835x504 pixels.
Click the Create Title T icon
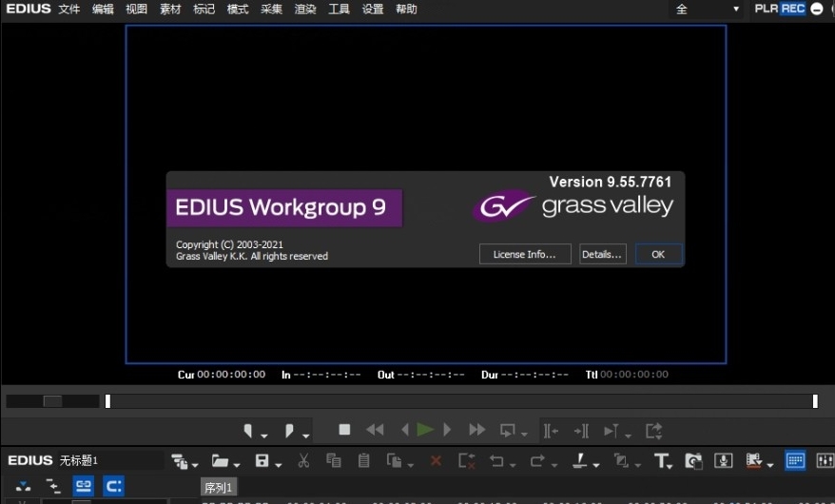[660, 461]
